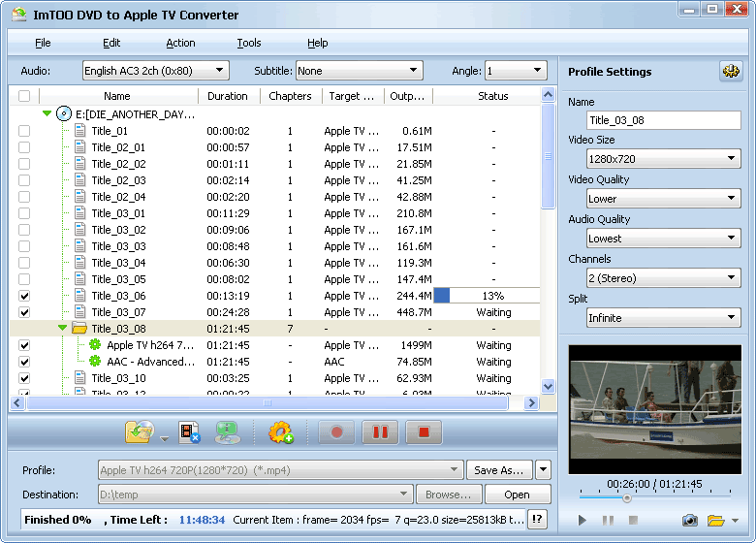Open the Action menu
756x543 pixels.
point(180,43)
